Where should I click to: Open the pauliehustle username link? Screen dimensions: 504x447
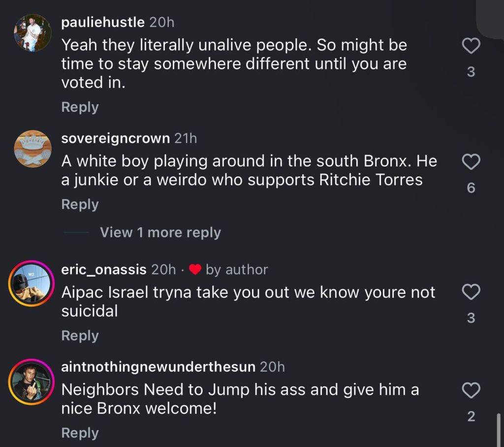(103, 22)
